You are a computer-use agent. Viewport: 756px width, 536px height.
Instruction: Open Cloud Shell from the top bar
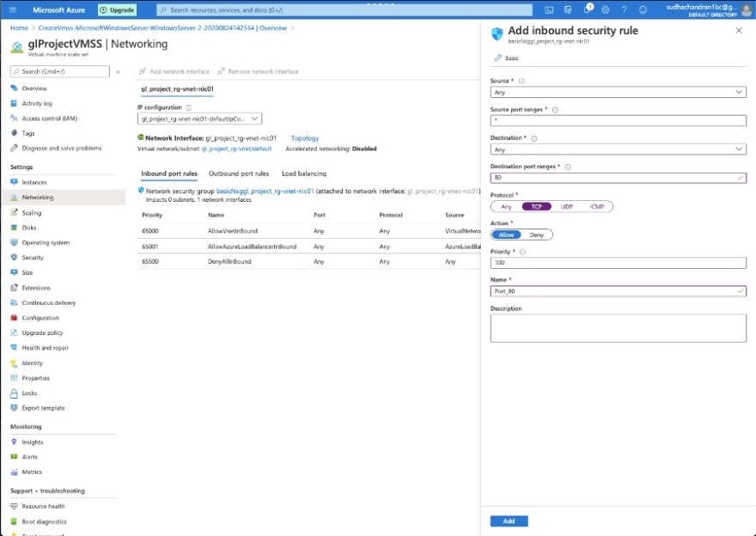pyautogui.click(x=549, y=9)
